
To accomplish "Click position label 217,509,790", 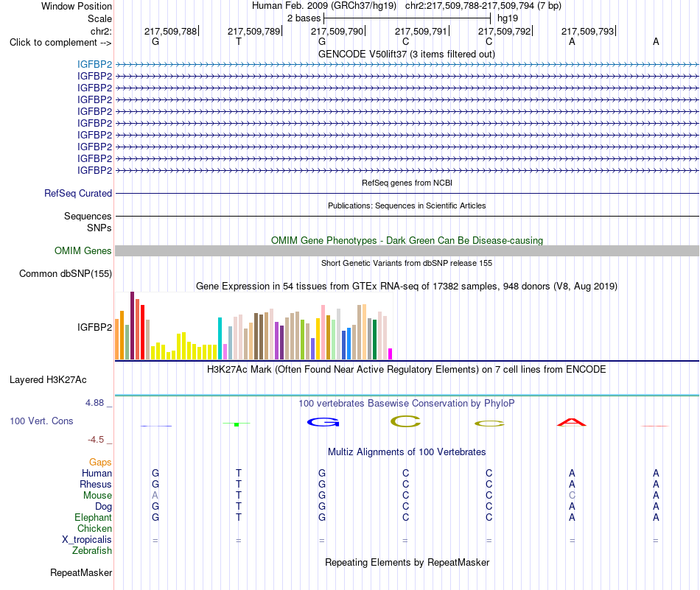I will click(x=337, y=31).
